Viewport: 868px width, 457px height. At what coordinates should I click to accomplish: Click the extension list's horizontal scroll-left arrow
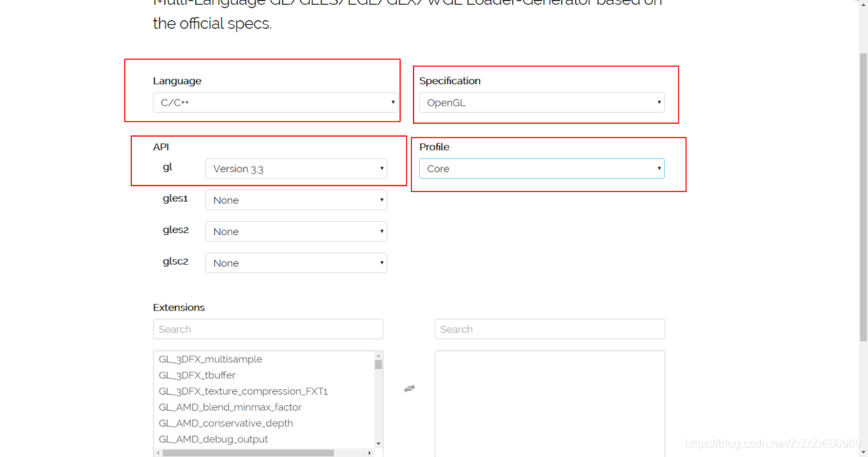158,453
